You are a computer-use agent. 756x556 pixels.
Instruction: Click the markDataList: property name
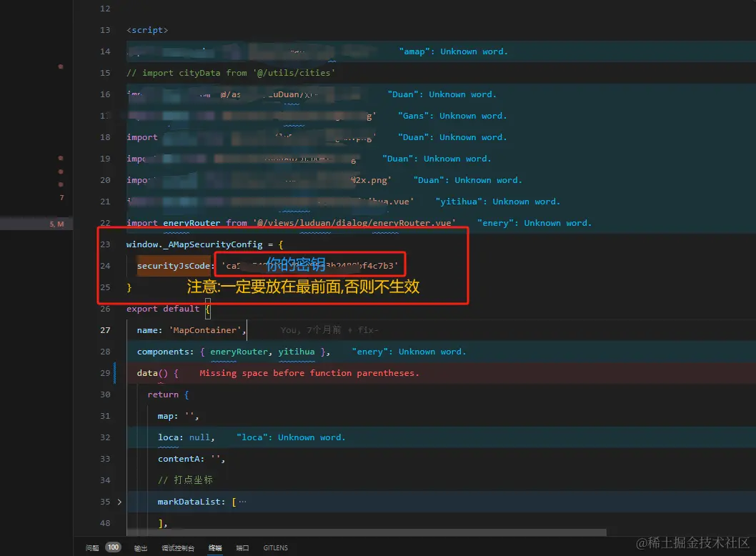point(192,502)
